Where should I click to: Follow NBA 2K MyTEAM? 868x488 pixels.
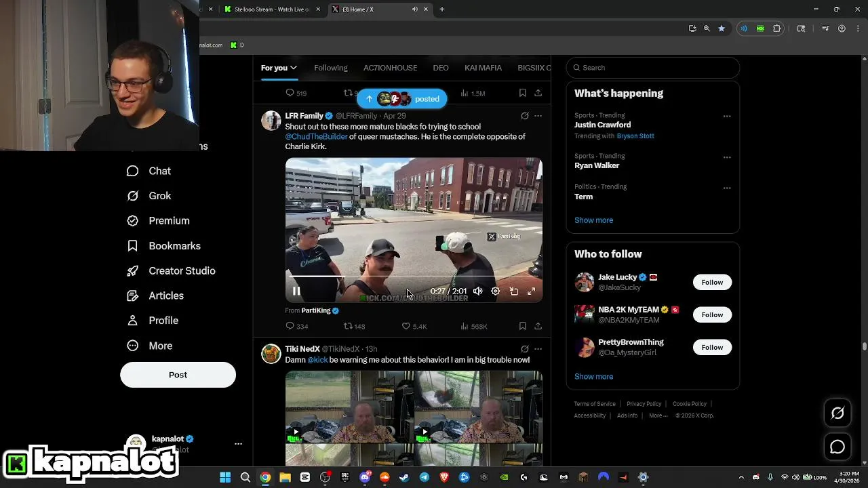pos(712,314)
